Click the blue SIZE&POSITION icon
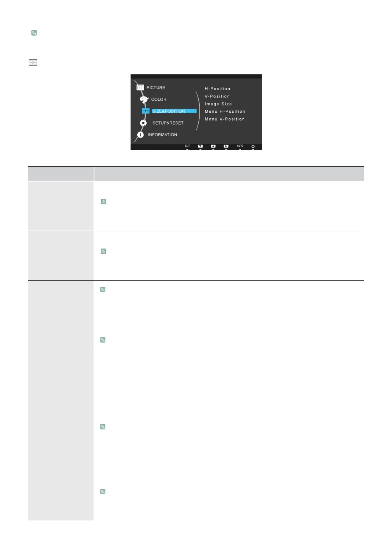Viewport: 392px width, 555px height. [x=146, y=111]
